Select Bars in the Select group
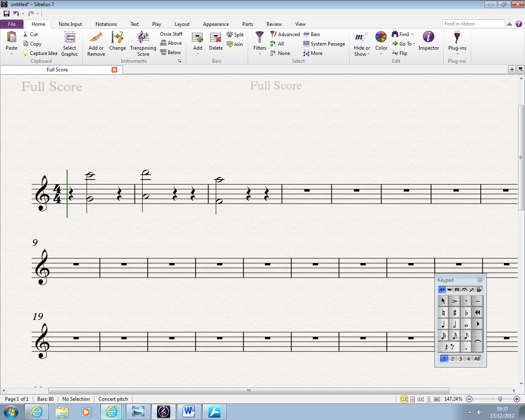 click(x=312, y=34)
